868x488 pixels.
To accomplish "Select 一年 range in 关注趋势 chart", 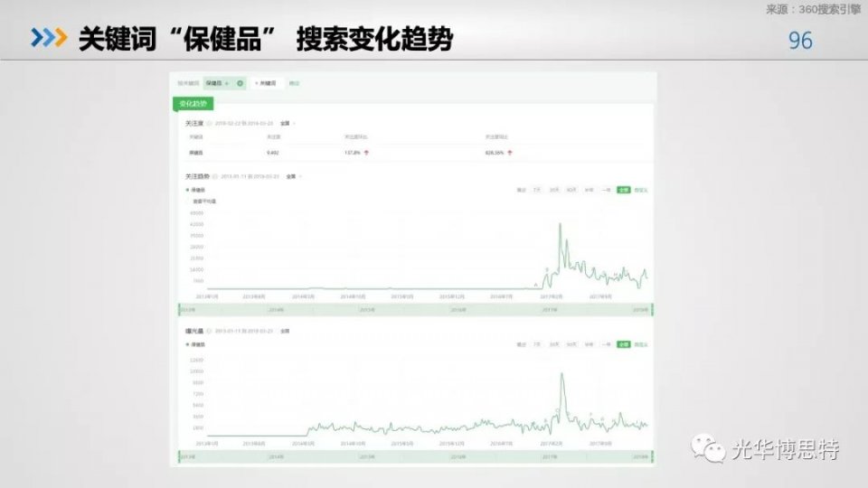I will coord(606,190).
